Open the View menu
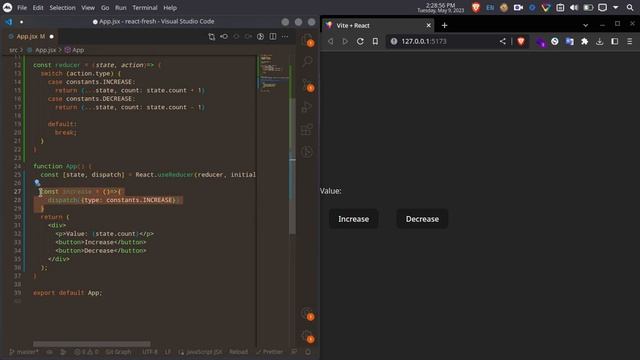The width and height of the screenshot is (640, 360). click(88, 8)
